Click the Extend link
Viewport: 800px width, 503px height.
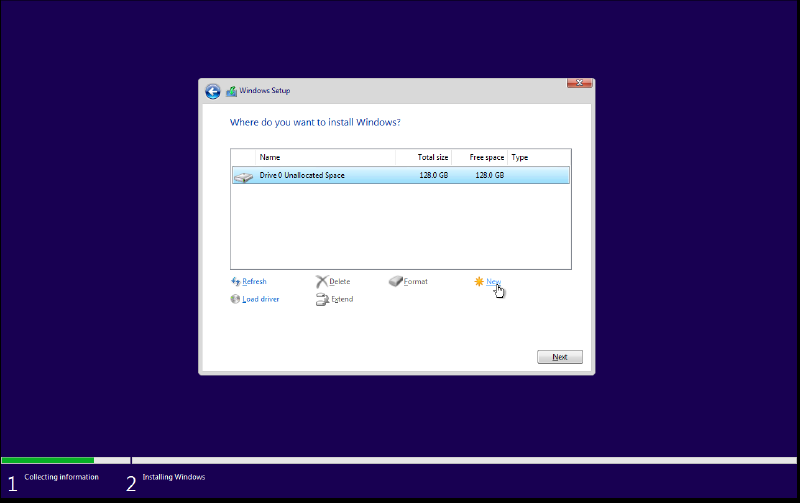coord(342,299)
